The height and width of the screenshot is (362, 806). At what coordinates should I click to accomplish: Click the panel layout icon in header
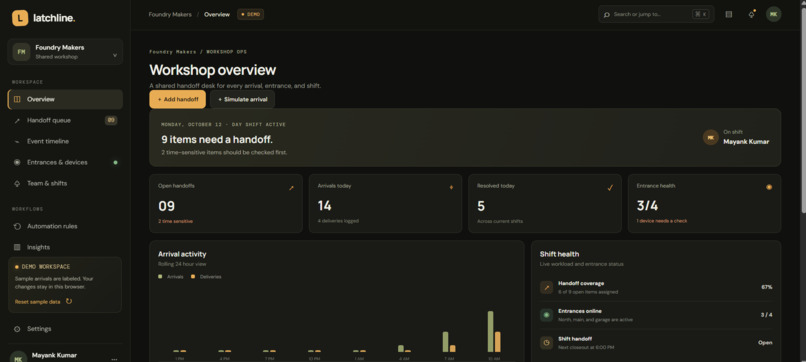click(x=728, y=14)
